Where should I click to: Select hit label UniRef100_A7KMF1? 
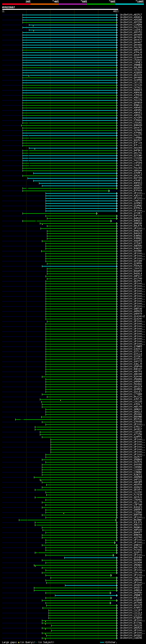pyautogui.click(x=131, y=173)
